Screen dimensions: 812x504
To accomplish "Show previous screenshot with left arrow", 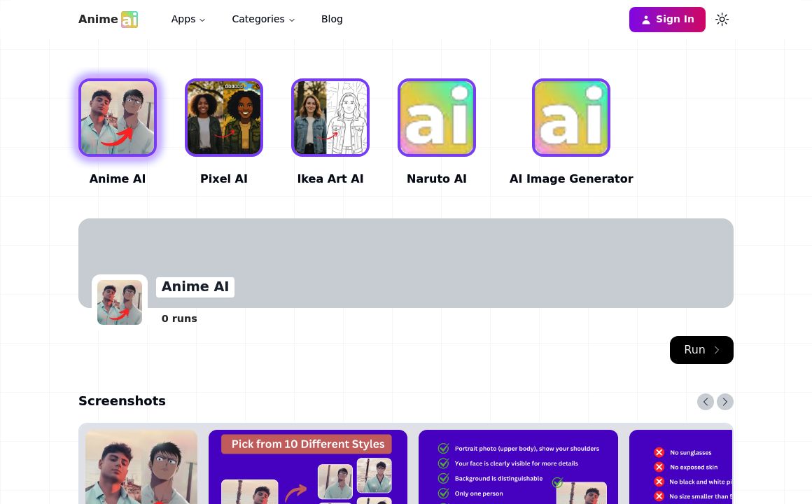I will [x=705, y=402].
